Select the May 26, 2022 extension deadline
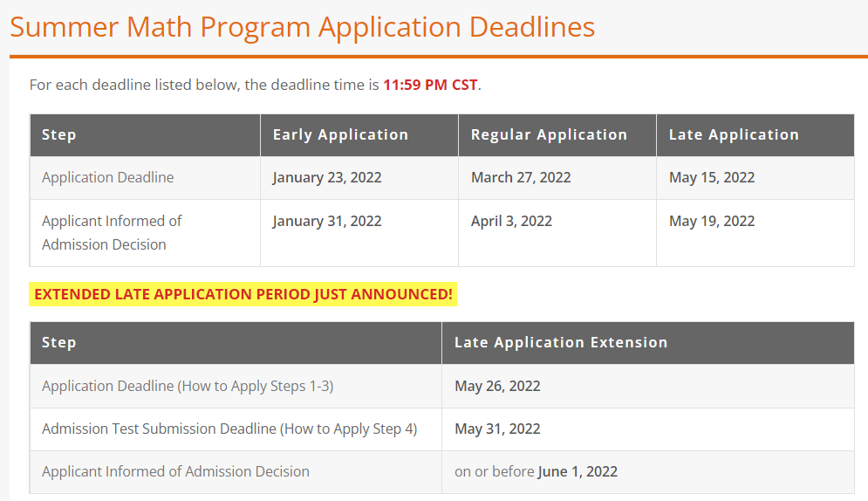Screen dimensions: 868x501 click(x=497, y=387)
